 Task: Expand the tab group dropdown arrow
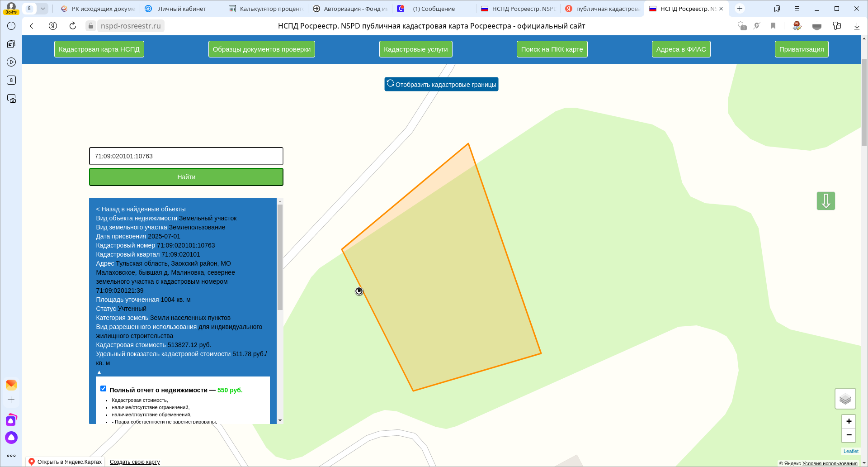(x=43, y=9)
